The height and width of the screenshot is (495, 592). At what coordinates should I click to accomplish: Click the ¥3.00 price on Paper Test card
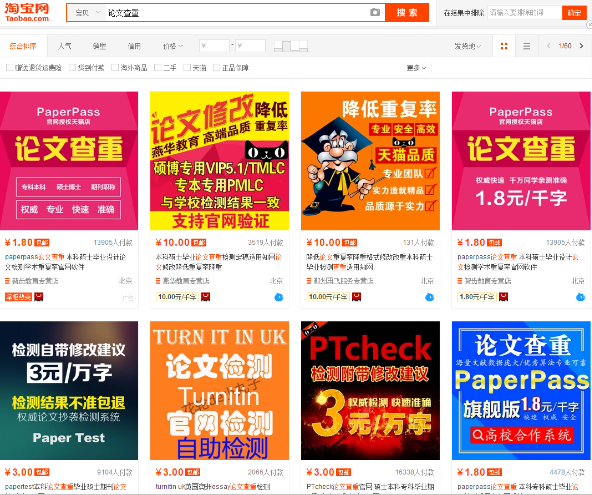pos(19,472)
